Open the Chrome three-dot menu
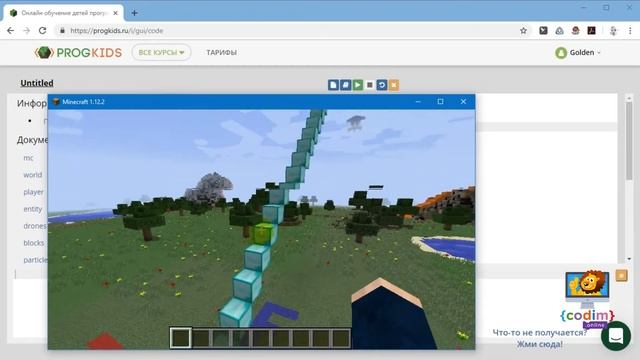Image resolution: width=640 pixels, height=360 pixels. (630, 31)
